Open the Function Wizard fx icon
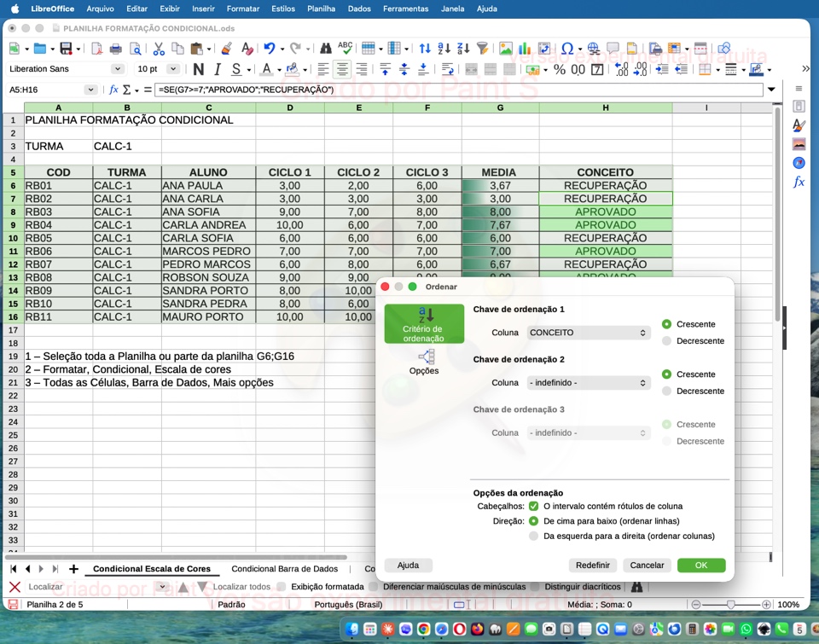This screenshot has width=819, height=644. tap(113, 90)
